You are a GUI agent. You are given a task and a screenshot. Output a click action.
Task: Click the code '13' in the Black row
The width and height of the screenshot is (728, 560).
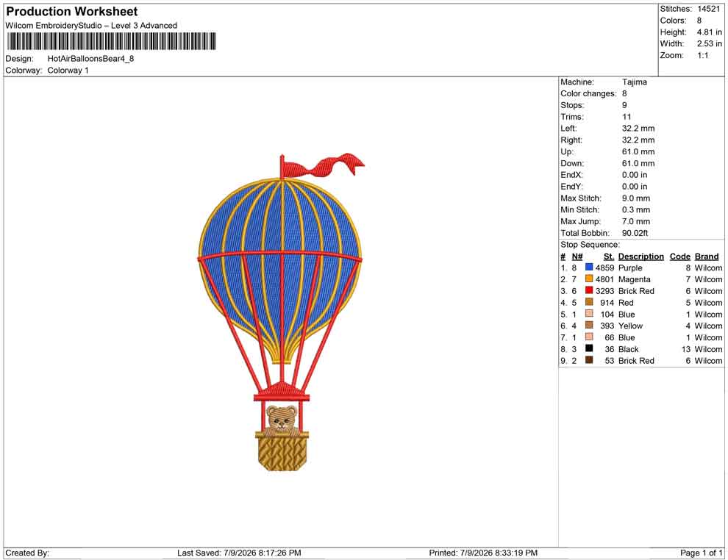686,349
